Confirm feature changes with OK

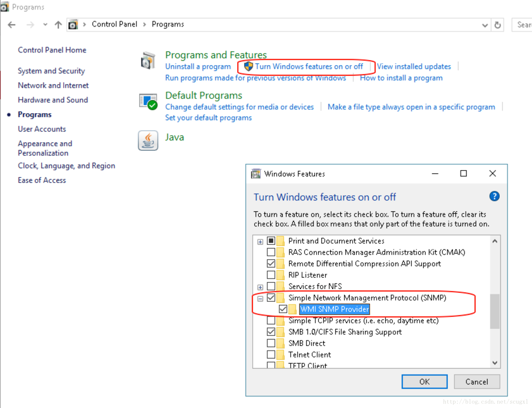[x=424, y=382]
